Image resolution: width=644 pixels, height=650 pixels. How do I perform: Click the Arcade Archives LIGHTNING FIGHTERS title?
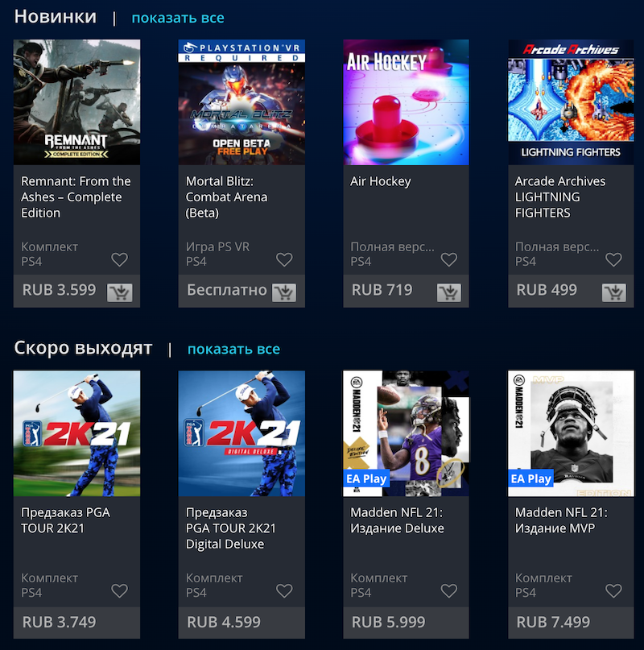coord(559,197)
